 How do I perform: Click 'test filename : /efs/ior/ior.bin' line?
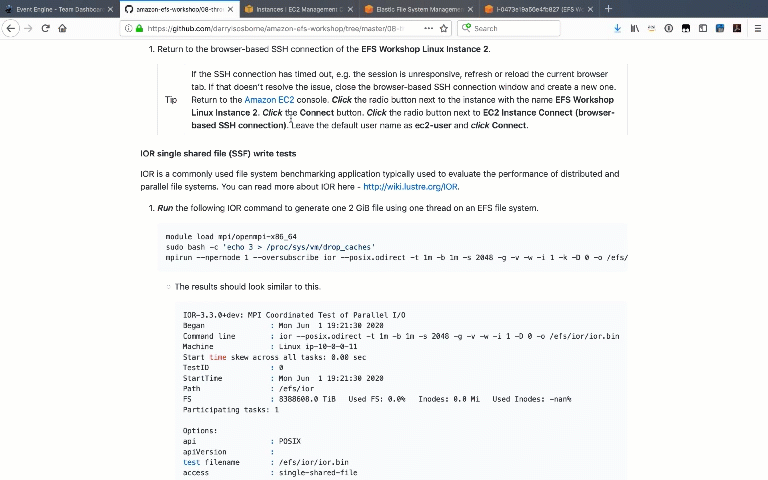[x=265, y=462]
